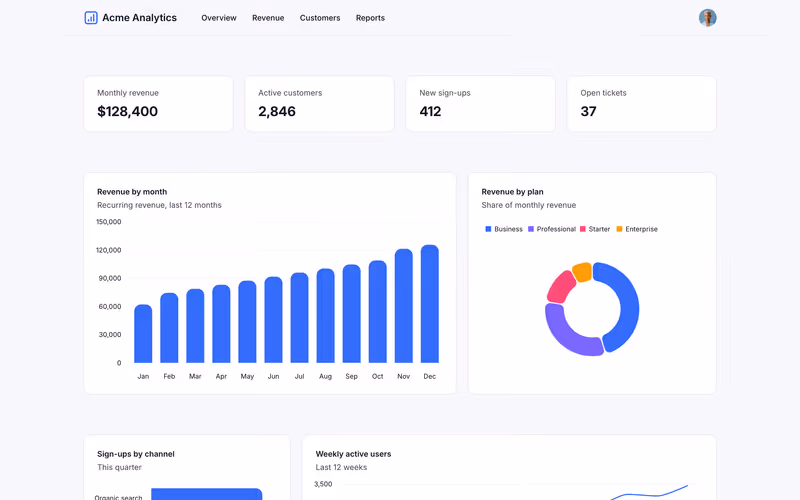
Task: Toggle the Starter legend swatch
Action: pyautogui.click(x=583, y=229)
